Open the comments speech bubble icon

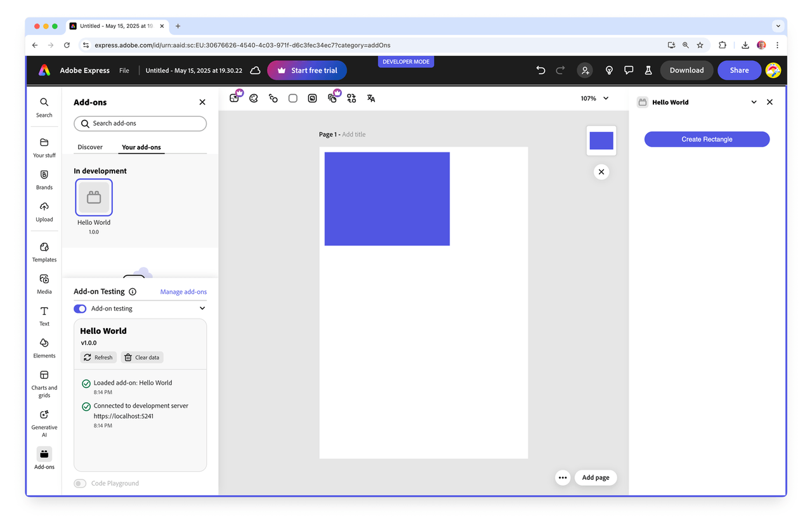[x=628, y=70]
